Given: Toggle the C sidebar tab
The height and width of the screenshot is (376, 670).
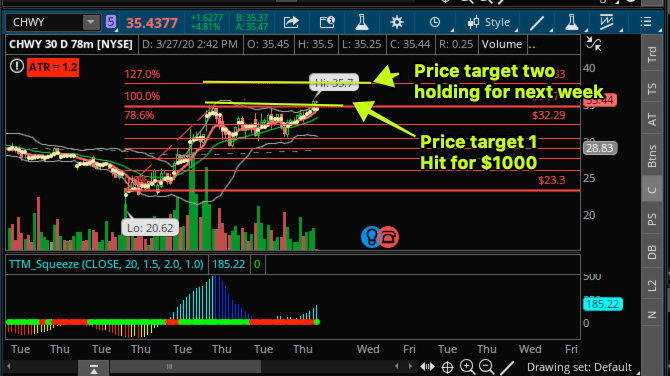Looking at the screenshot, I should click(652, 190).
